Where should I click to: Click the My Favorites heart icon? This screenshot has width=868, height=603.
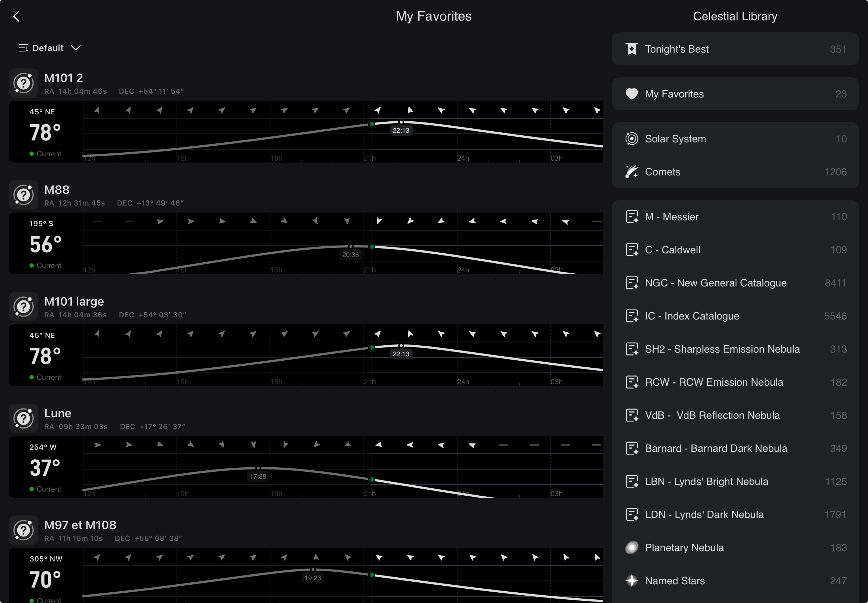coord(632,94)
